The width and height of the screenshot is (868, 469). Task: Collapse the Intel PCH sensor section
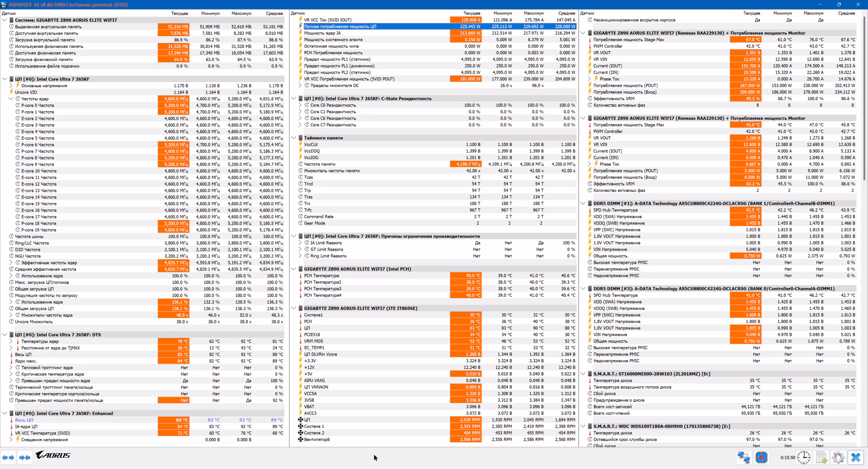(294, 269)
